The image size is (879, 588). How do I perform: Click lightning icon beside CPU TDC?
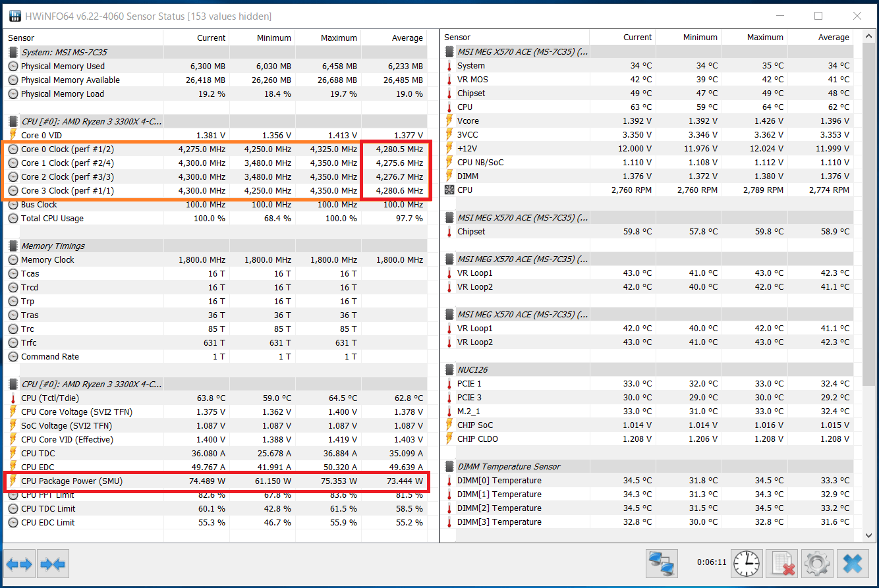click(x=13, y=453)
